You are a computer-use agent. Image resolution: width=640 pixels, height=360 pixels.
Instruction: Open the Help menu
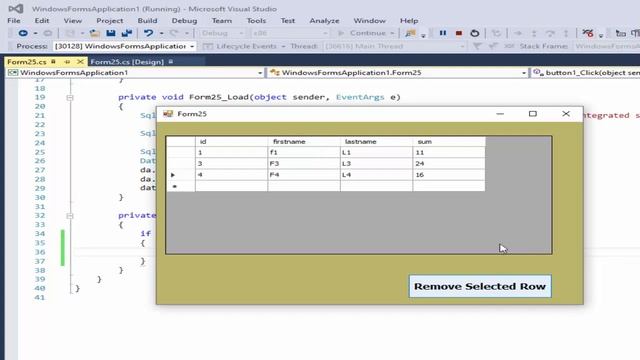[409, 20]
